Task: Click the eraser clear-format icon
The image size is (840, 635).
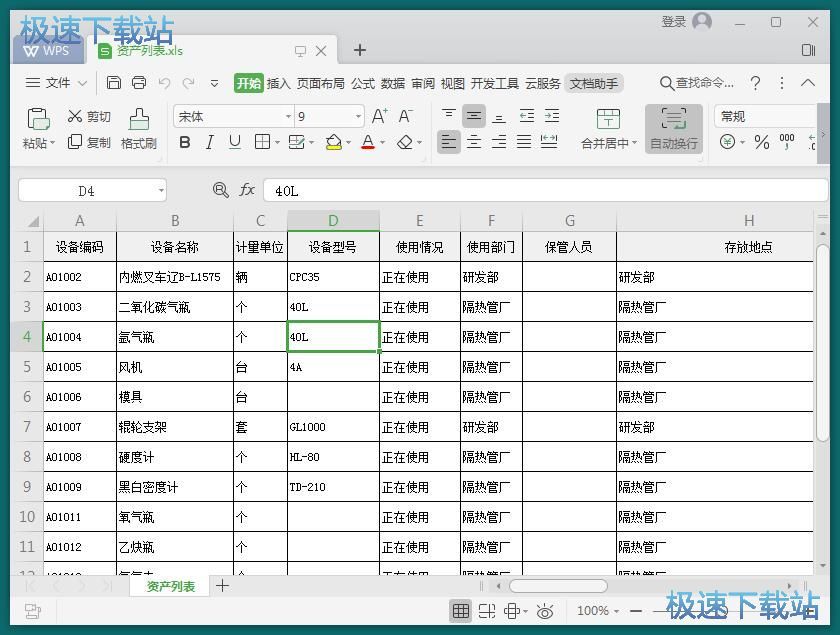Action: (405, 142)
